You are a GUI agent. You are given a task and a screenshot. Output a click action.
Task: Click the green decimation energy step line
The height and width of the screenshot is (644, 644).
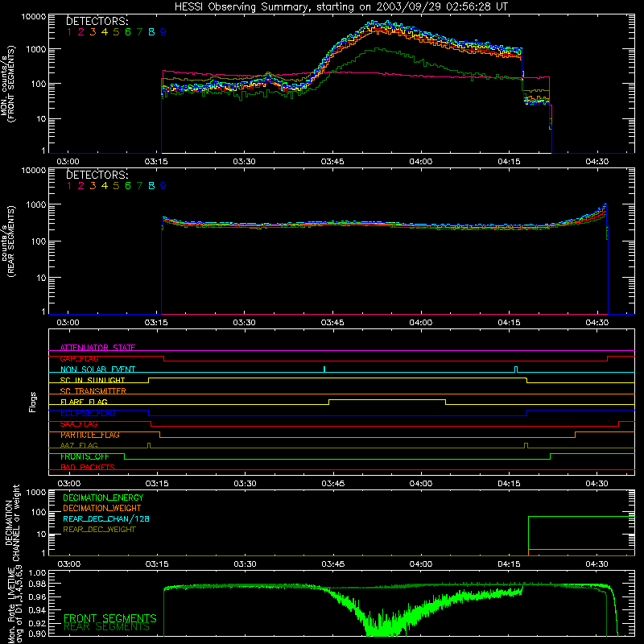581,516
